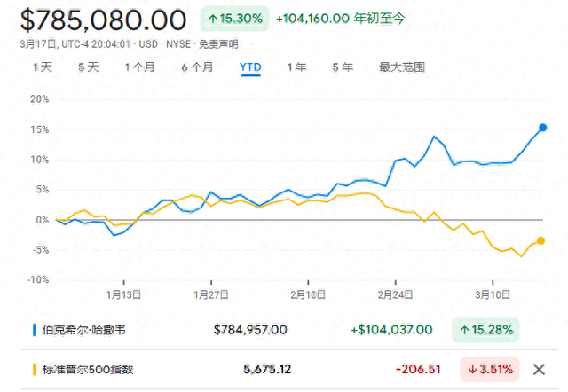The width and height of the screenshot is (568, 392).
Task: Click the green 15.28% badge in legend
Action: (x=485, y=330)
